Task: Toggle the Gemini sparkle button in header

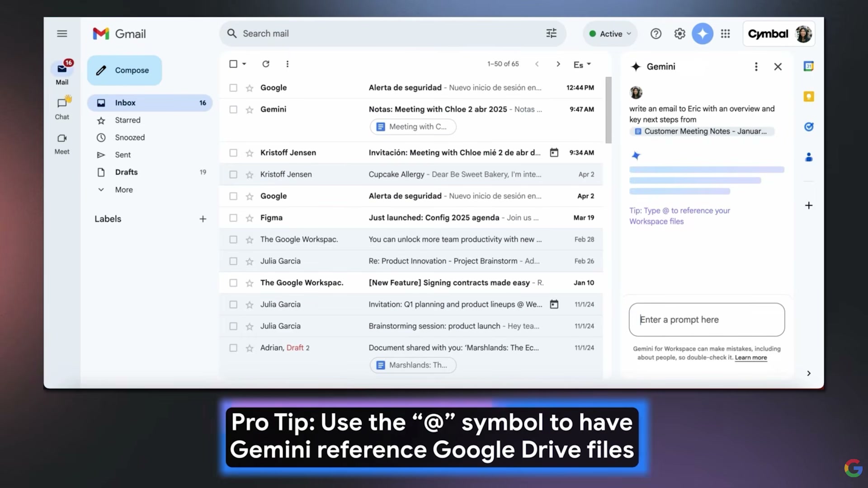Action: tap(703, 34)
